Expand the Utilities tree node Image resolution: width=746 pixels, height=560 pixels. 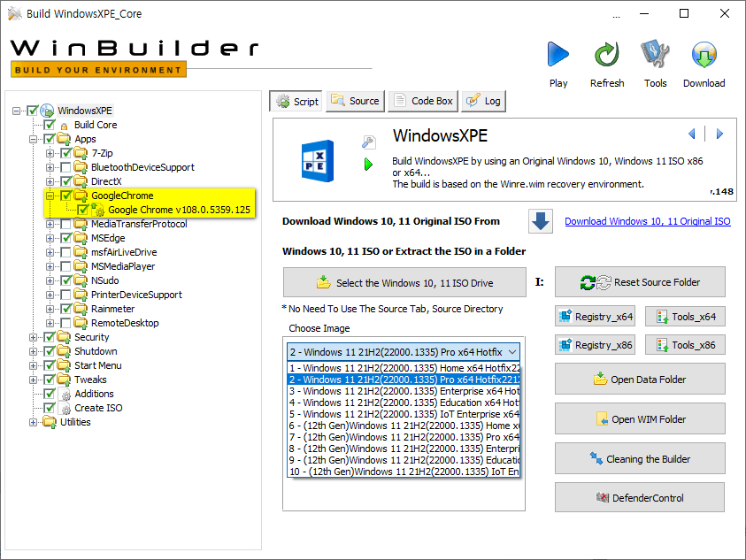33,422
